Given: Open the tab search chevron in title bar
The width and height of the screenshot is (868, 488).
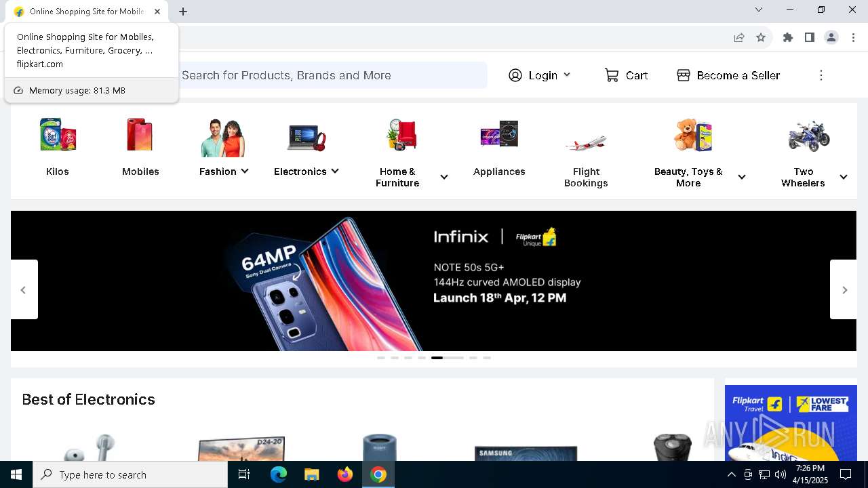Looking at the screenshot, I should (759, 9).
